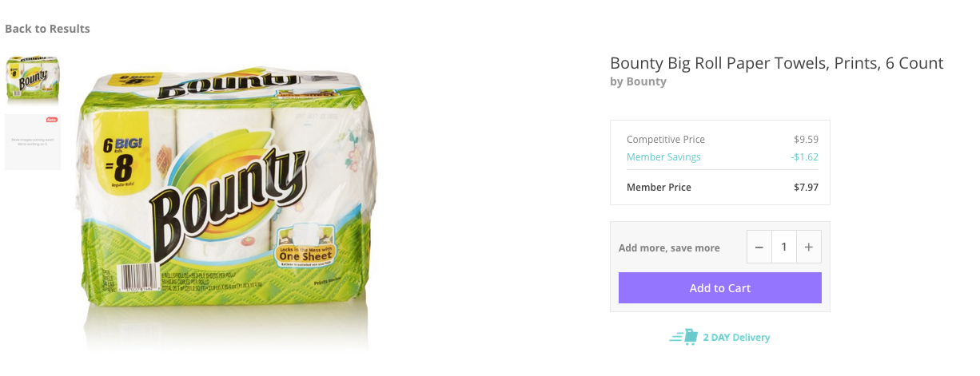Add the paper towels to cart
980x376 pixels.
(719, 288)
